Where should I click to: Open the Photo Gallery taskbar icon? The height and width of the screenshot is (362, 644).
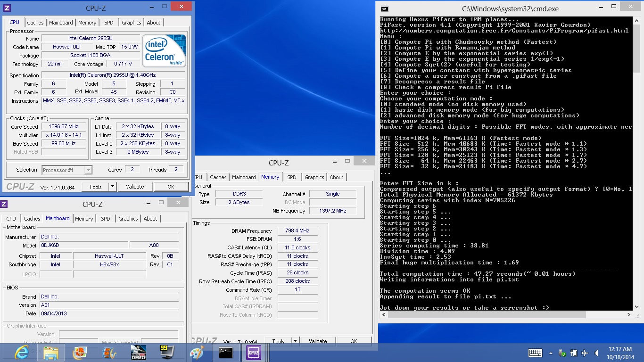click(x=80, y=353)
